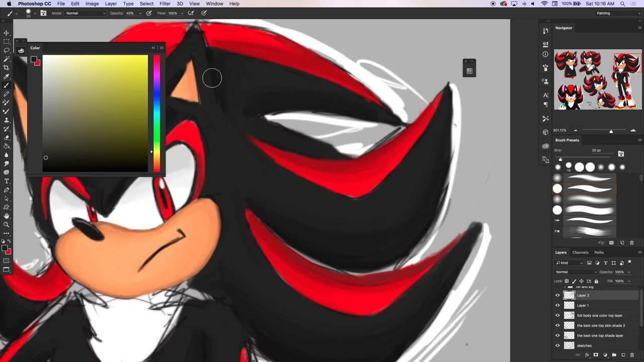Click Navigator zoom out small mountains icon
Image resolution: width=644 pixels, height=362 pixels.
[x=576, y=131]
